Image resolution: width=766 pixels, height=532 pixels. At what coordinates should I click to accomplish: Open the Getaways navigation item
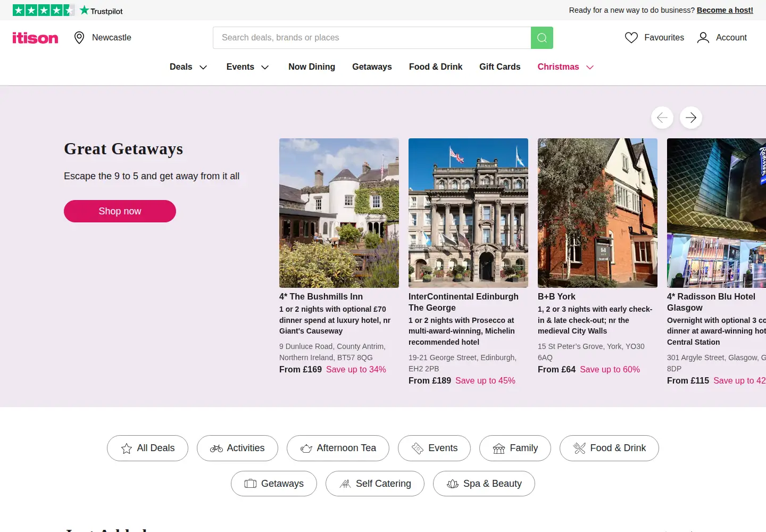[x=372, y=66]
